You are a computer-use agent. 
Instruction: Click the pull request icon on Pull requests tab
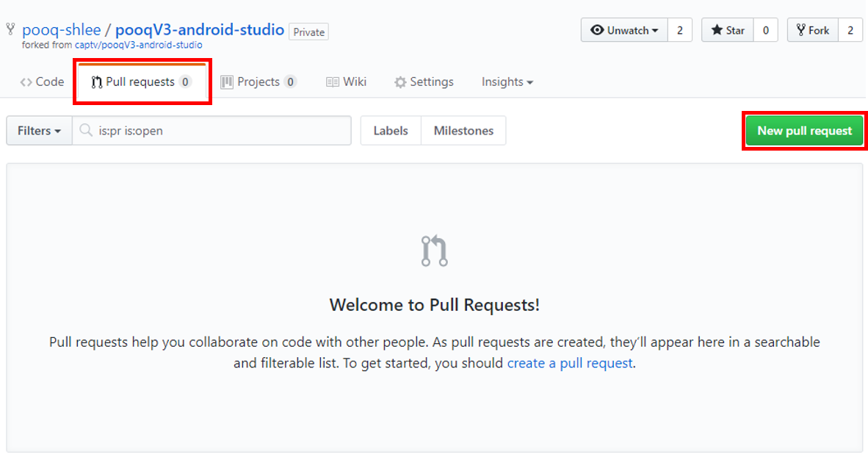coord(97,82)
